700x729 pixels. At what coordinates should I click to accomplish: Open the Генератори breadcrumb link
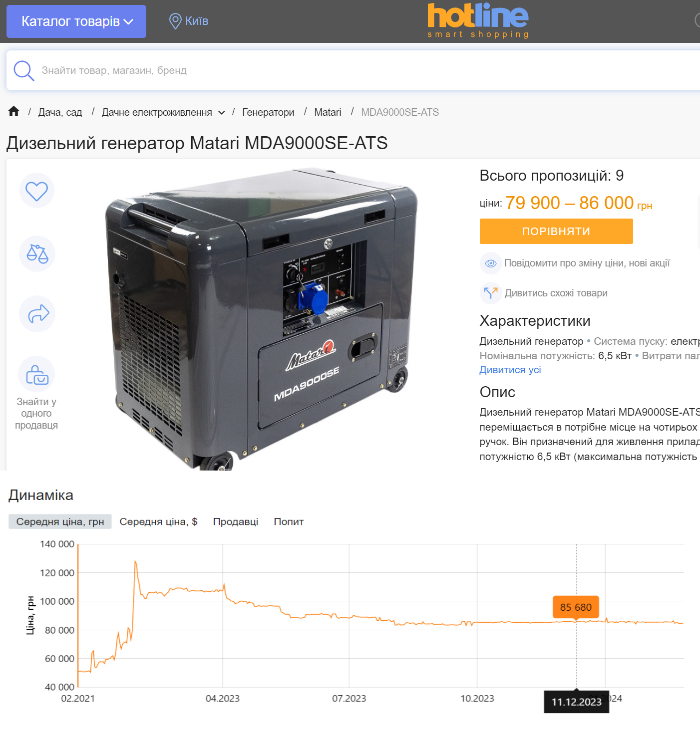[268, 112]
